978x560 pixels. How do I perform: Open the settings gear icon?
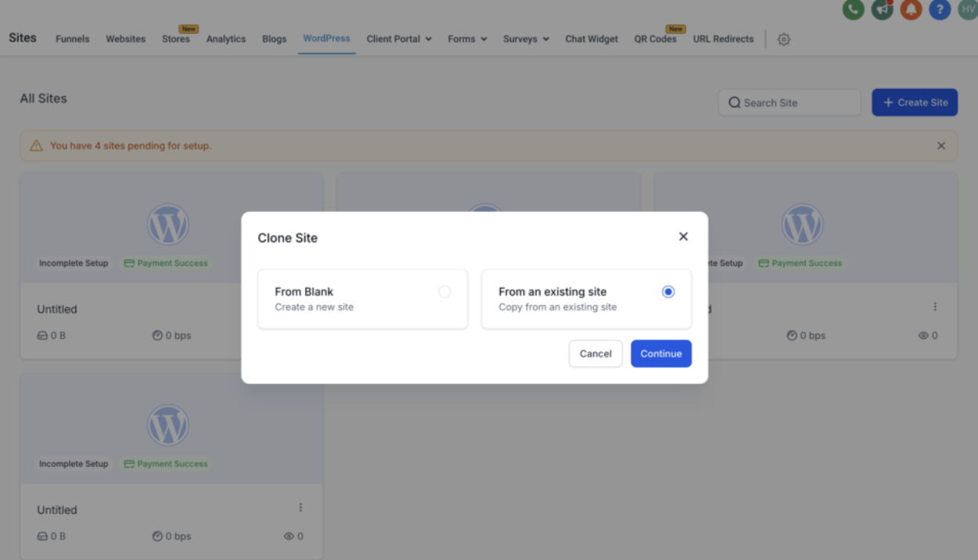(x=784, y=39)
